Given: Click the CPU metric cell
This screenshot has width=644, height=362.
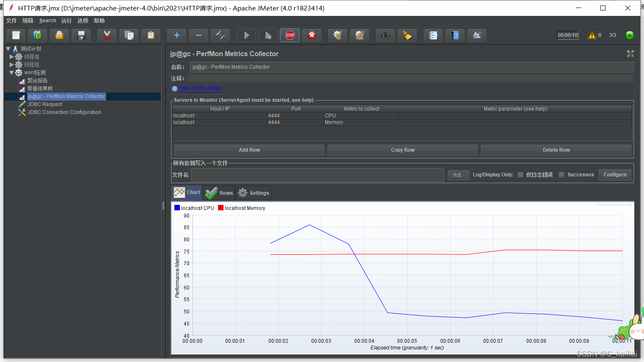Looking at the screenshot, I should (361, 116).
